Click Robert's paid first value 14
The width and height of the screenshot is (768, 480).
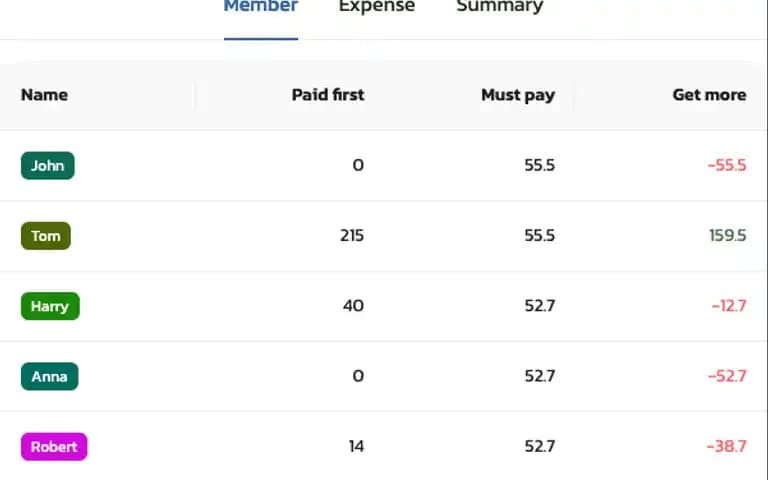(357, 447)
